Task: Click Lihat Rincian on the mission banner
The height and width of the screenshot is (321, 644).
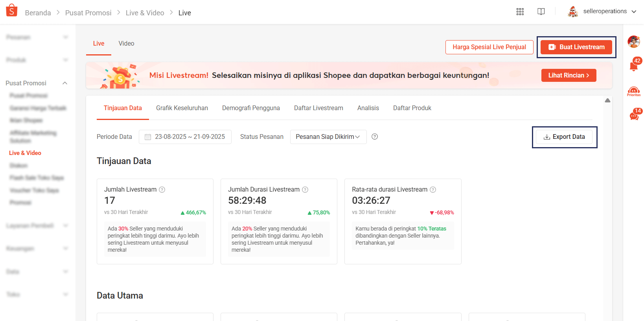Action: pyautogui.click(x=569, y=76)
